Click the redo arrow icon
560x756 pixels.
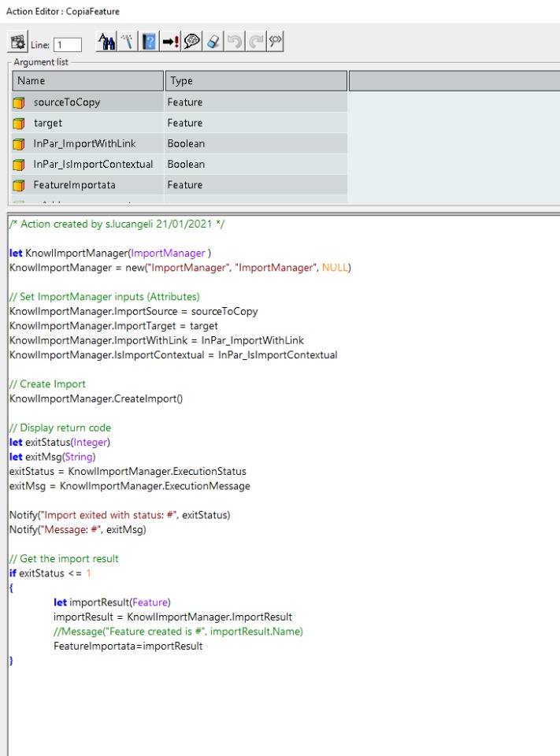click(255, 42)
